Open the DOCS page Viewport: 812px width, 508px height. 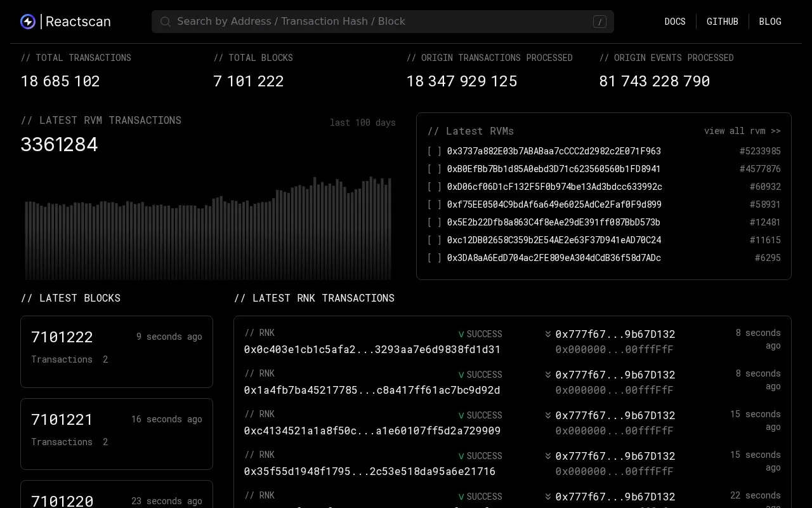[675, 22]
